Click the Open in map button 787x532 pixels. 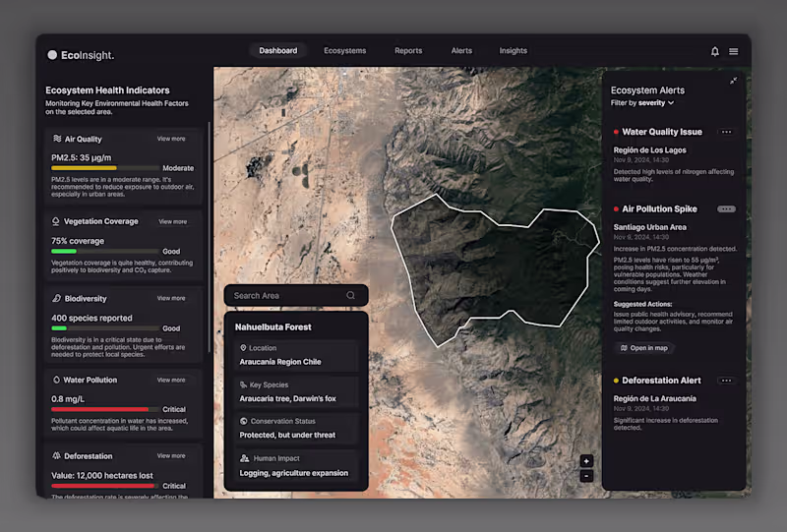tap(644, 348)
